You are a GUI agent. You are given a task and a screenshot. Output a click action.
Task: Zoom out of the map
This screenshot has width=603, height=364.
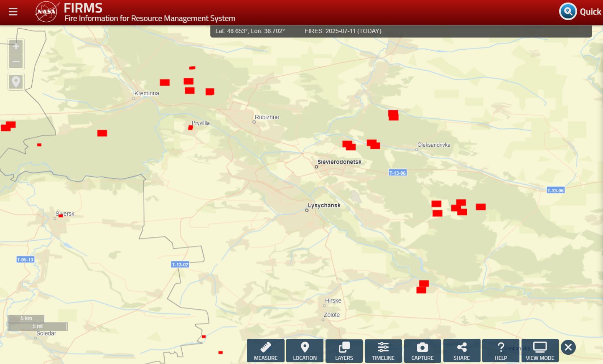coord(16,62)
